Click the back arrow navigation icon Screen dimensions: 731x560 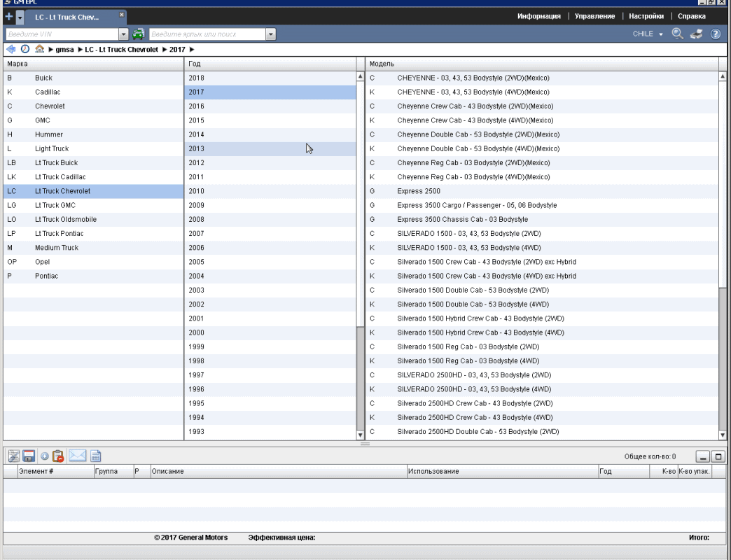pos(11,49)
